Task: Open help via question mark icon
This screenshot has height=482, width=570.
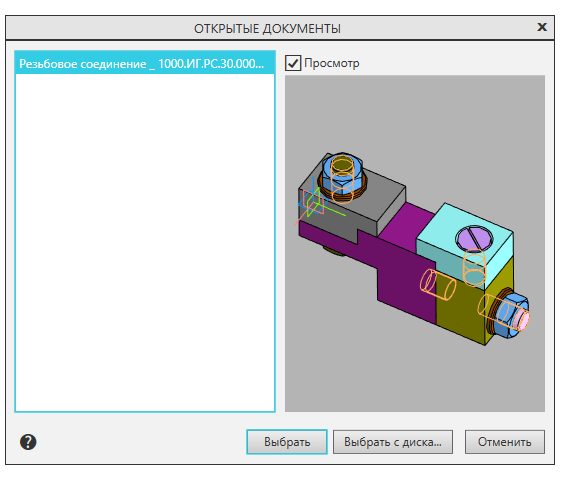Action: [x=28, y=442]
